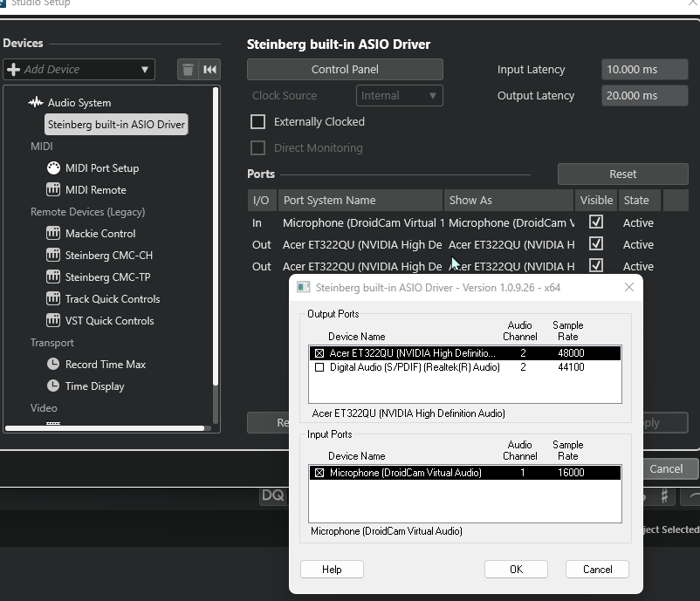Viewport: 700px width, 601px height.
Task: Click the MIDI Port Setup connector icon
Action: pyautogui.click(x=53, y=168)
